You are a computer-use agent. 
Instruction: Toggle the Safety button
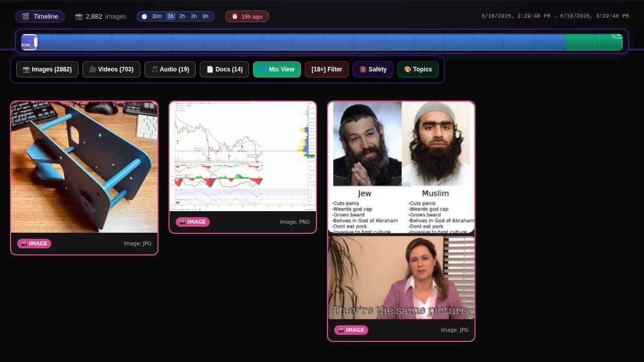(373, 69)
